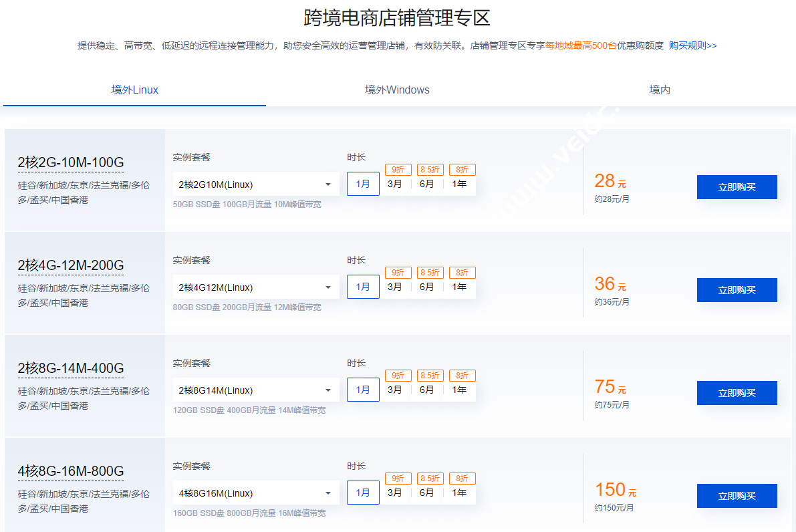Open the 4核8G16M(Linux) package dropdown
Viewport: 796px width, 532px height.
[255, 493]
